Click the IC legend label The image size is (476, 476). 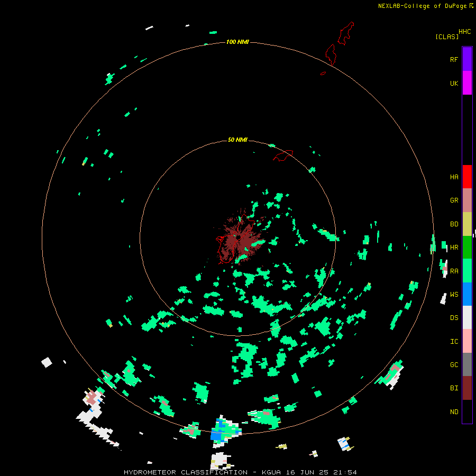coord(454,341)
